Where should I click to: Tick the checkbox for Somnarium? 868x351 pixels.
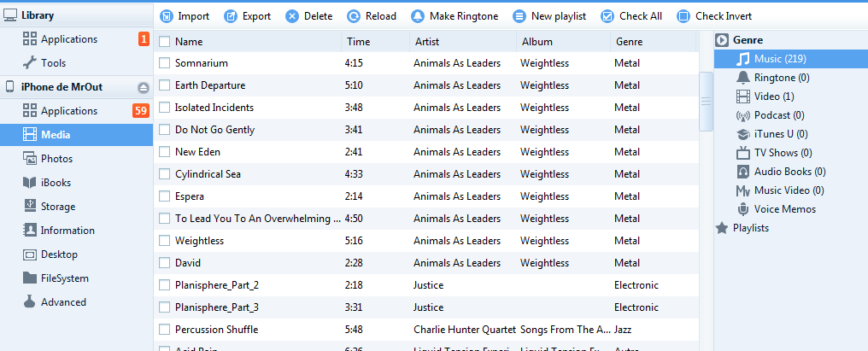165,63
